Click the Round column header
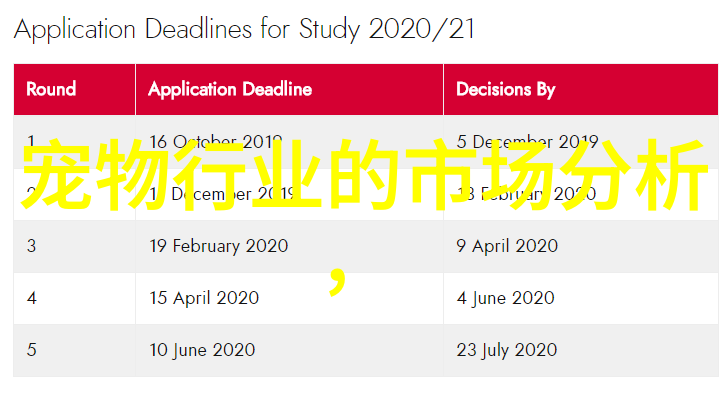 point(74,89)
